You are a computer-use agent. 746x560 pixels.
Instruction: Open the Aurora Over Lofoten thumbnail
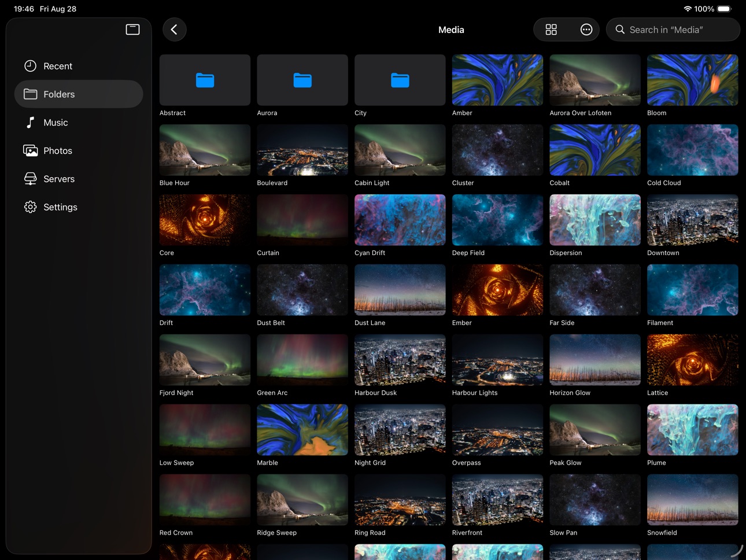(x=595, y=80)
